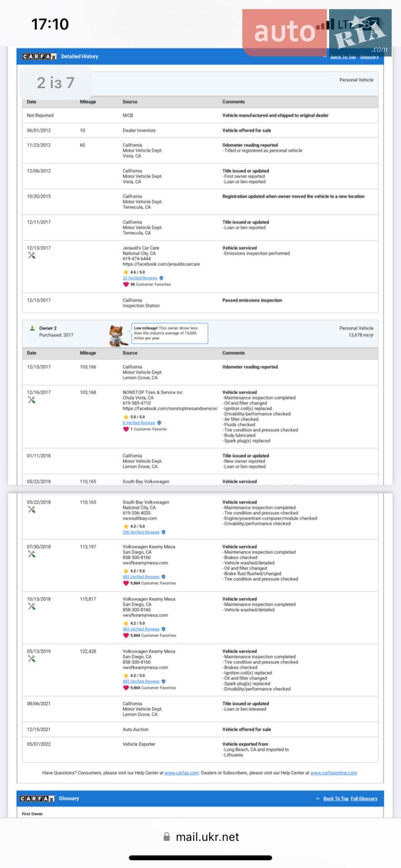Open the 8 Verified Reviews link

pos(139,423)
